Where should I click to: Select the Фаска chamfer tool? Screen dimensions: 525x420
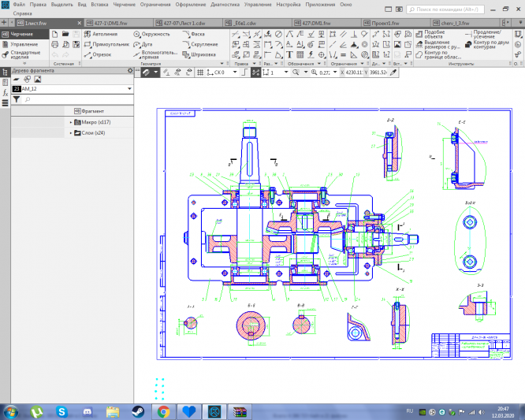[x=197, y=35]
